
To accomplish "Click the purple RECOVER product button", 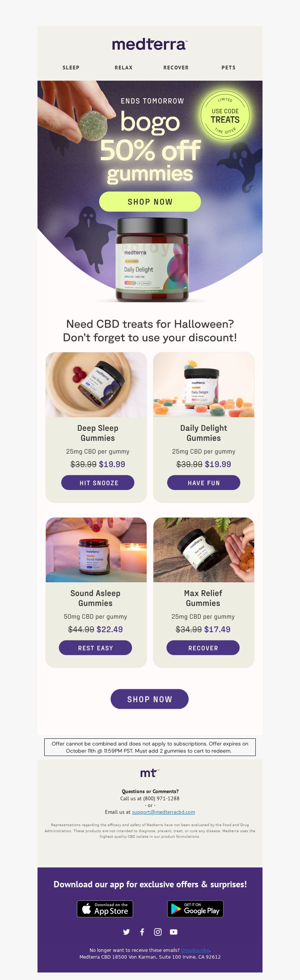I will point(203,648).
